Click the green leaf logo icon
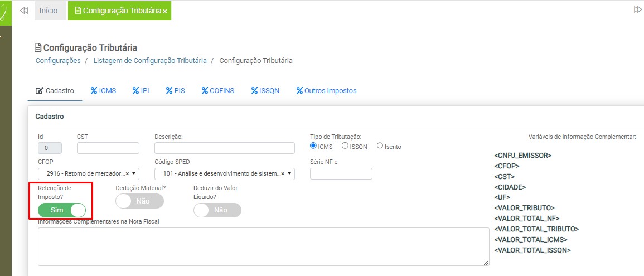Image resolution: width=644 pixels, height=276 pixels. (x=6, y=11)
